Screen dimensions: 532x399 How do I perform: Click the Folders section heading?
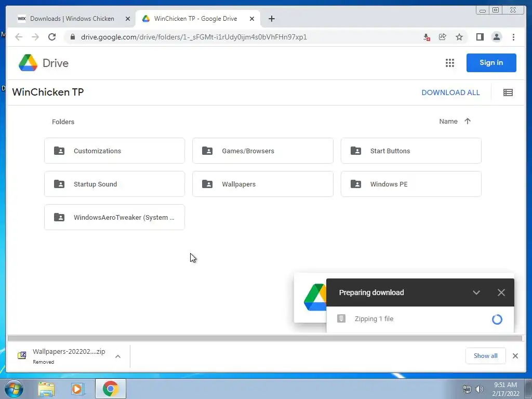click(x=63, y=122)
